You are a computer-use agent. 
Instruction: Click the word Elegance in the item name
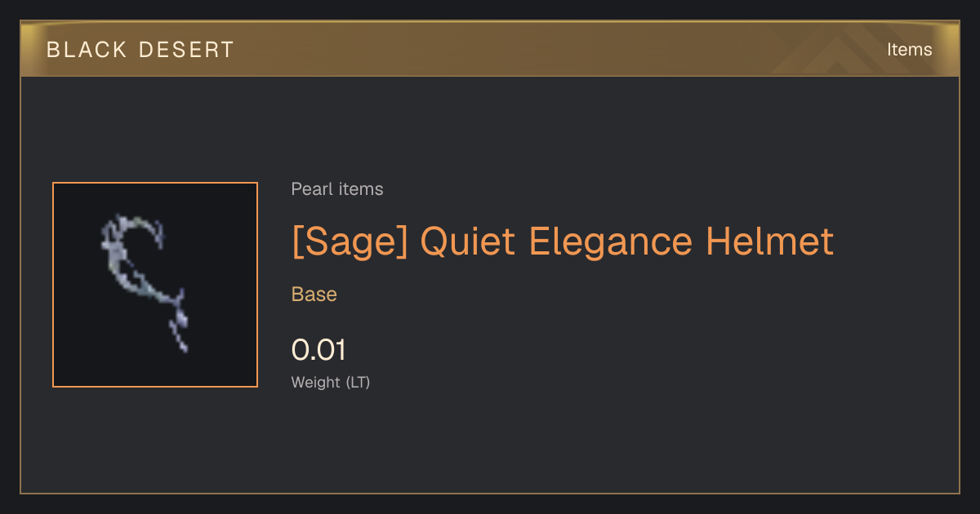tap(611, 241)
